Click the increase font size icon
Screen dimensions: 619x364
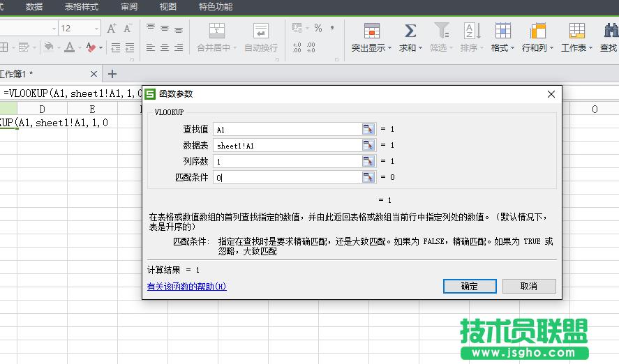112,29
